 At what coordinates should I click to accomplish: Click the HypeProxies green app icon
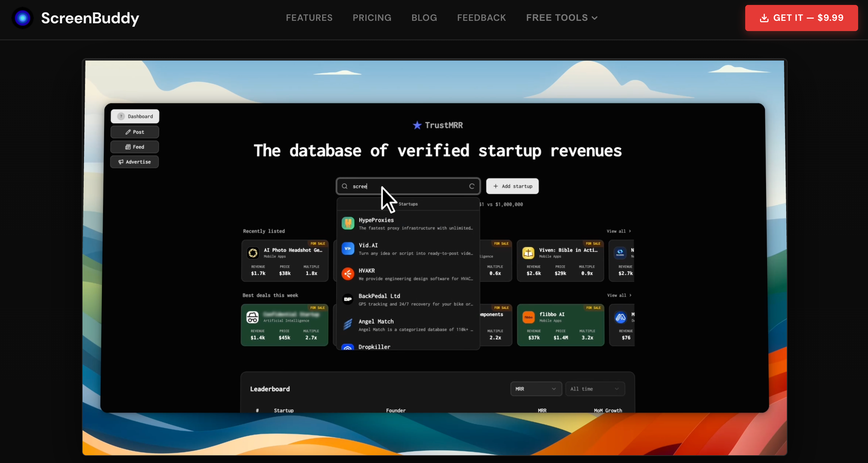pos(348,223)
